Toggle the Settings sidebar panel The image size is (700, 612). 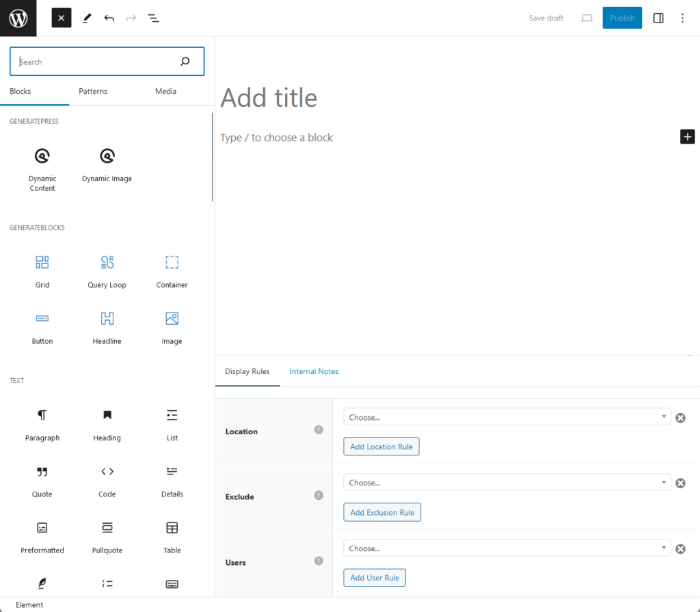tap(658, 18)
